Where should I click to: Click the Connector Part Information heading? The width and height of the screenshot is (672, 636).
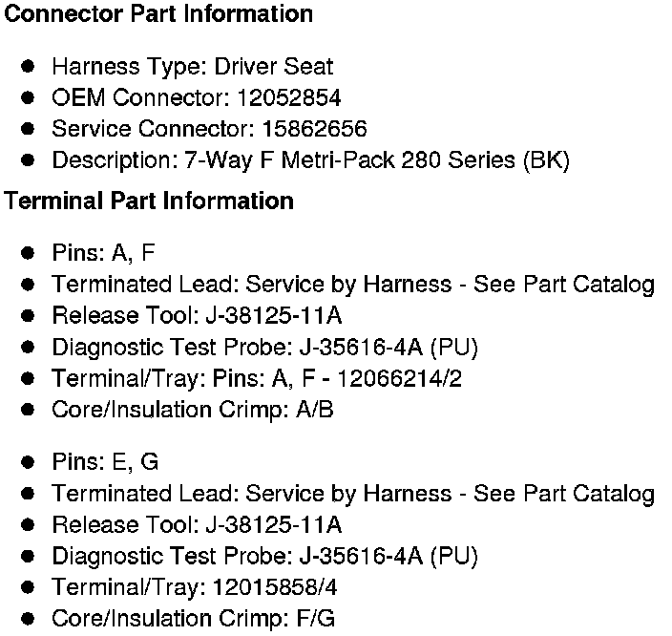(x=158, y=14)
